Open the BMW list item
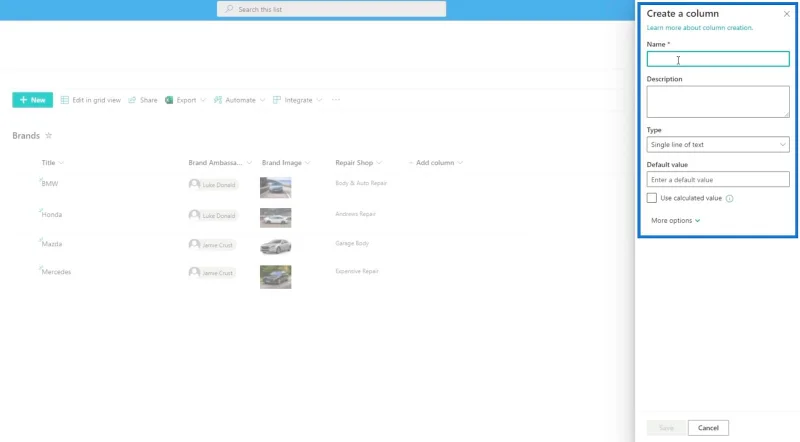 click(49, 184)
